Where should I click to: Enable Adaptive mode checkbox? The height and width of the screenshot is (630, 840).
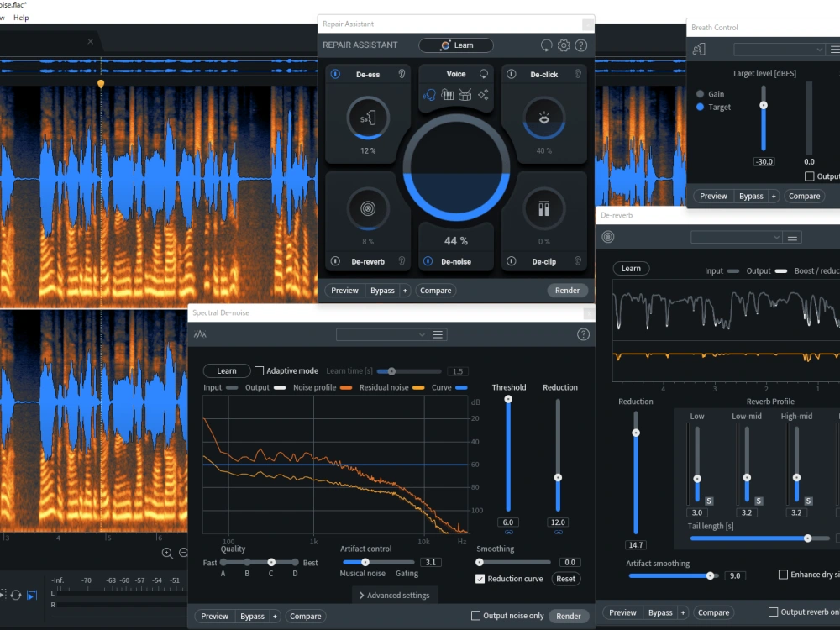pos(260,370)
